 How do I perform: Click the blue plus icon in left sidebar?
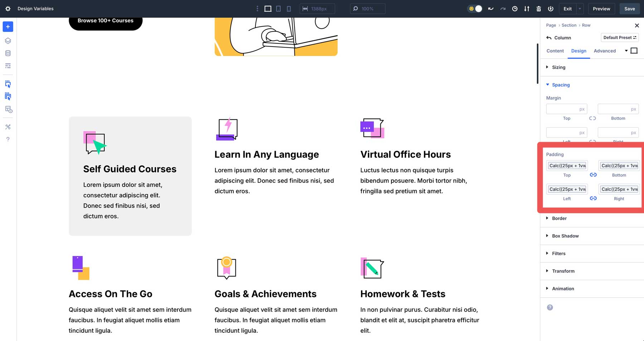coord(8,27)
